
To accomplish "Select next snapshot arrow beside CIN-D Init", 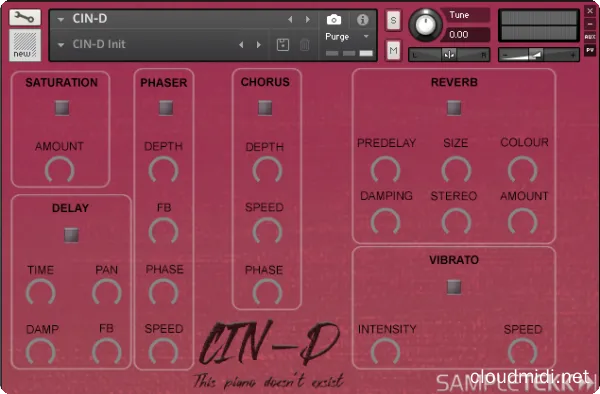I will coord(259,45).
